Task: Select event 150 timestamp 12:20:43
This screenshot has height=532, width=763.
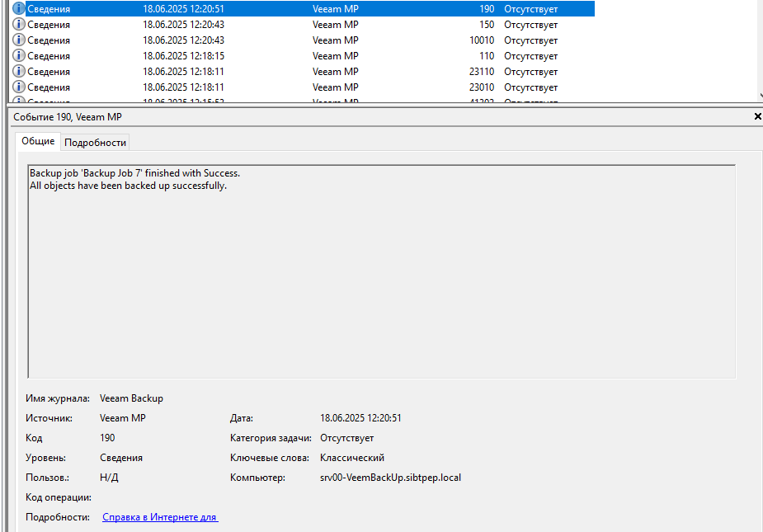Action: pos(183,25)
